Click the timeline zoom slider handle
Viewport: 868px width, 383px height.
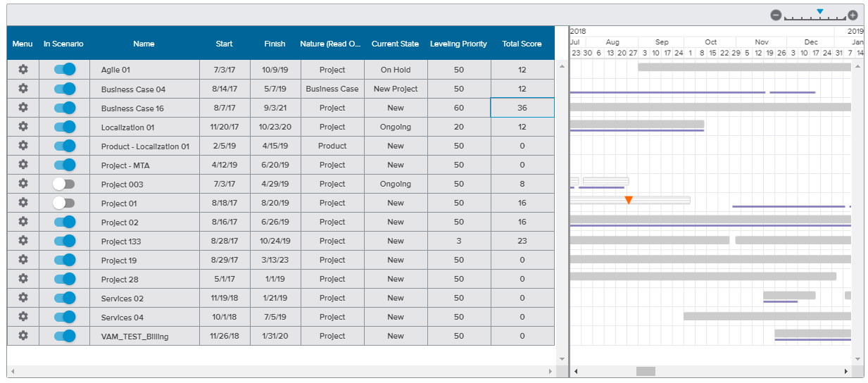(x=820, y=11)
